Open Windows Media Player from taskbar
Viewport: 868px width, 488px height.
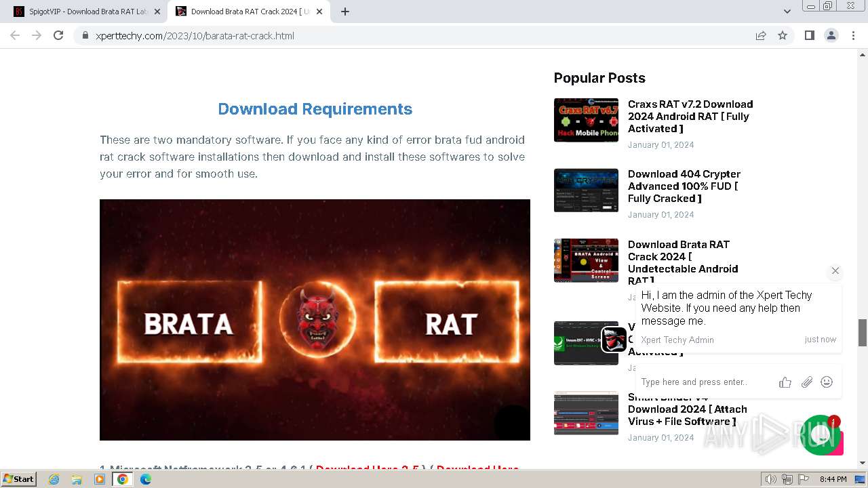pyautogui.click(x=100, y=479)
